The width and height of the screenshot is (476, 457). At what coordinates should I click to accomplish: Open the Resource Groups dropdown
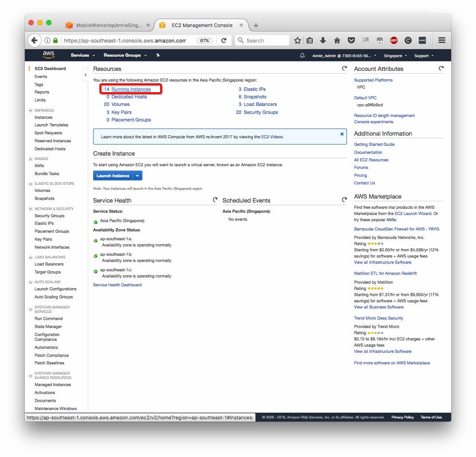[125, 55]
